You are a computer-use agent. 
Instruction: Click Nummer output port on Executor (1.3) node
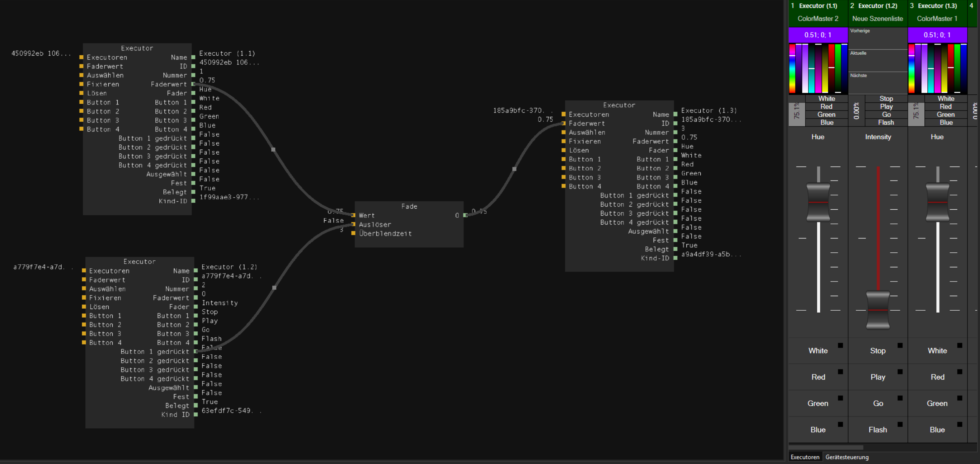675,132
